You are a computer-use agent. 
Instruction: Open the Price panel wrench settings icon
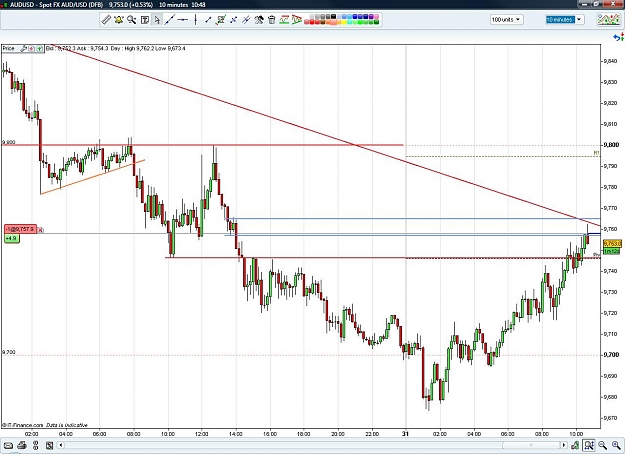click(23, 49)
